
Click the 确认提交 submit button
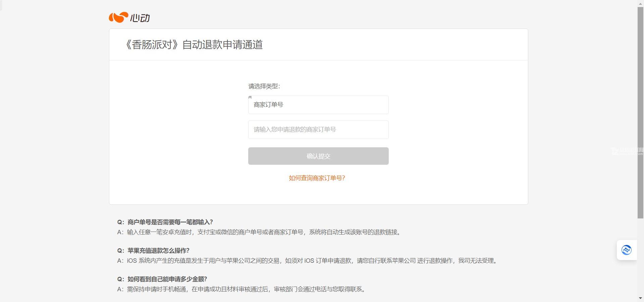click(318, 156)
